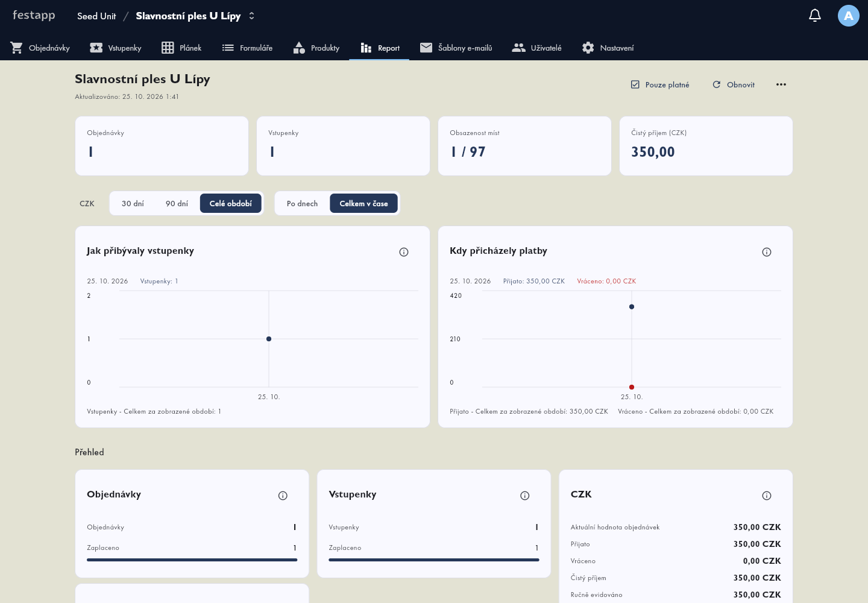Show info for Objednávky overview card
This screenshot has width=868, height=603.
point(283,496)
